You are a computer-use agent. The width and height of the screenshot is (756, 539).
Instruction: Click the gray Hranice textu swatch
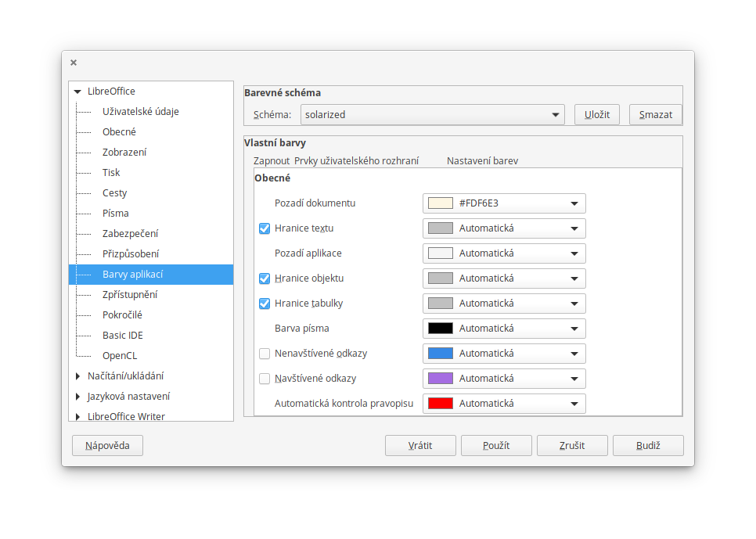tap(440, 228)
